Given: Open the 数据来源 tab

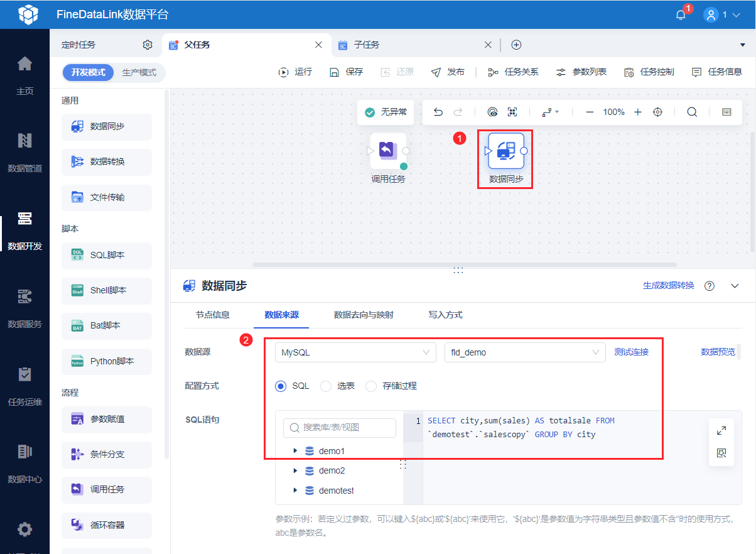Looking at the screenshot, I should tap(281, 315).
